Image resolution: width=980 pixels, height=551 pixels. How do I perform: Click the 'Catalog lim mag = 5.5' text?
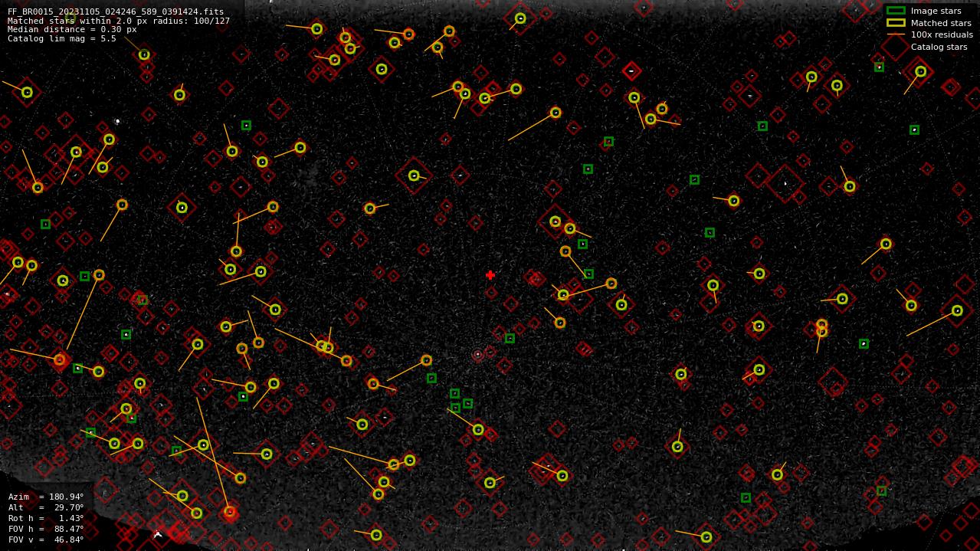(x=62, y=38)
